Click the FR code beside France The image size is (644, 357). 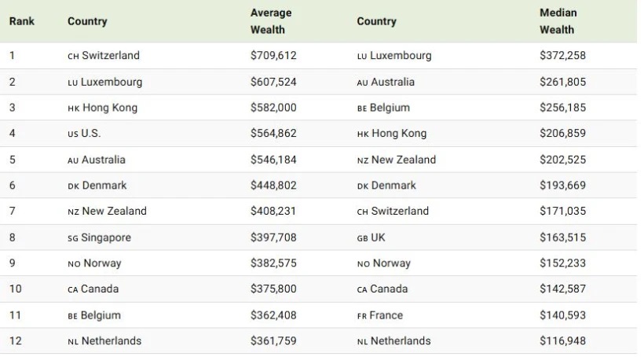(362, 316)
